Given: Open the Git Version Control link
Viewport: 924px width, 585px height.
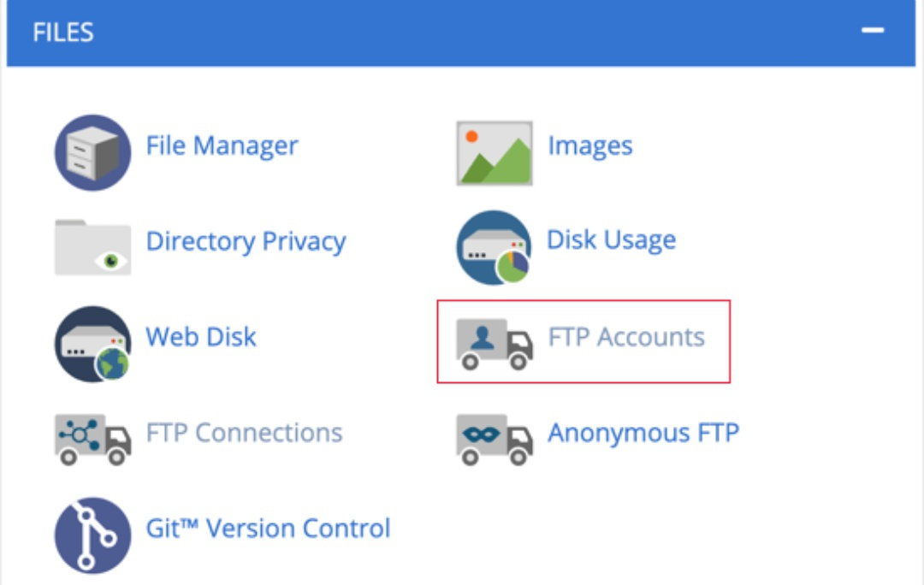Looking at the screenshot, I should pyautogui.click(x=268, y=528).
